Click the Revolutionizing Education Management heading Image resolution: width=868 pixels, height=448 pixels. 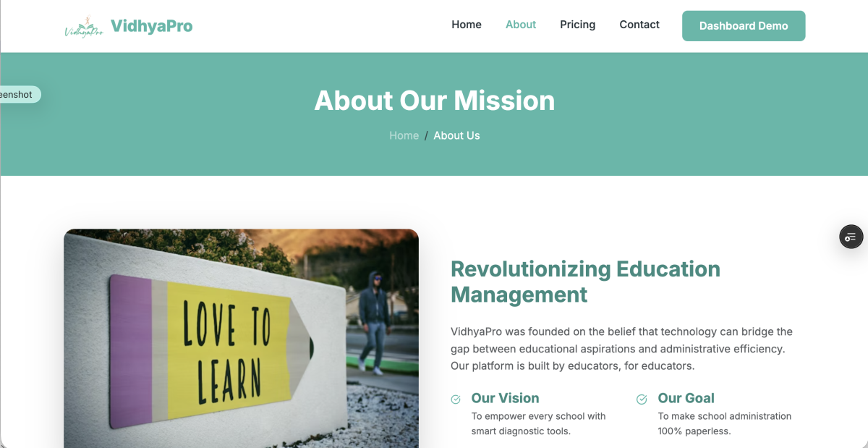click(585, 282)
